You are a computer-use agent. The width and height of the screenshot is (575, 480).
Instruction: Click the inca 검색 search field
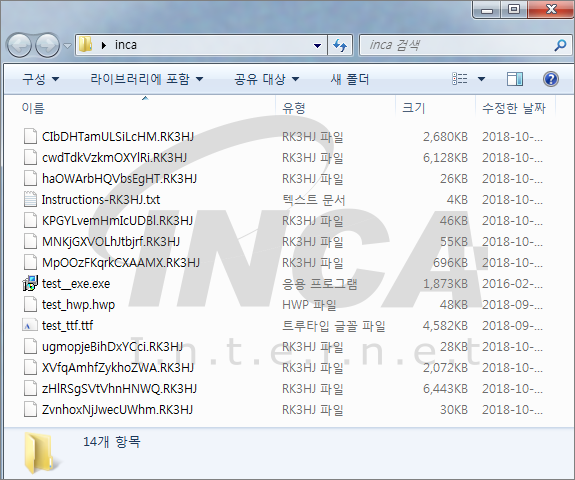tap(457, 45)
